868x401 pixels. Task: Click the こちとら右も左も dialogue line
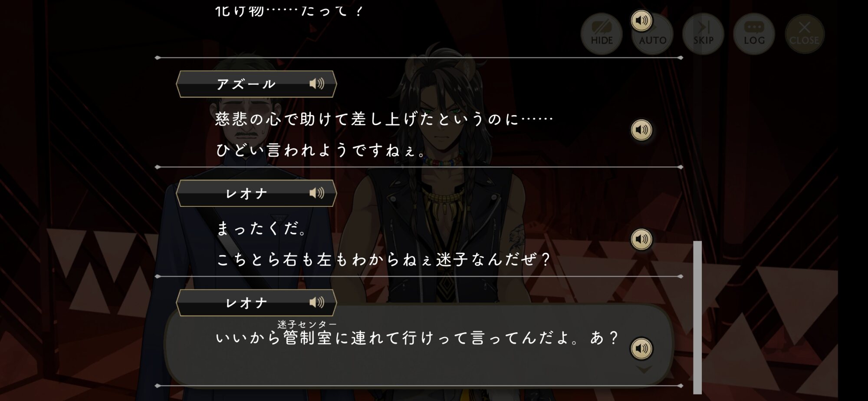click(384, 259)
